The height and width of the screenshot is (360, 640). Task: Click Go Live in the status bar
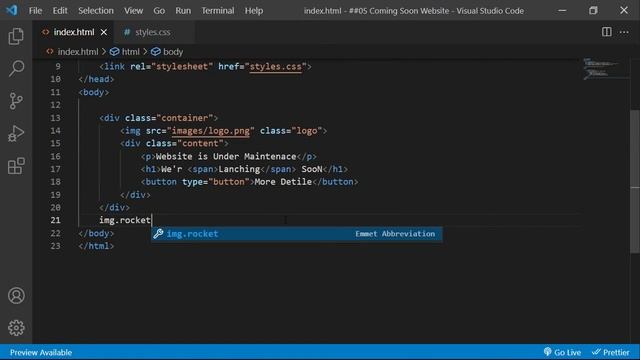pyautogui.click(x=562, y=352)
